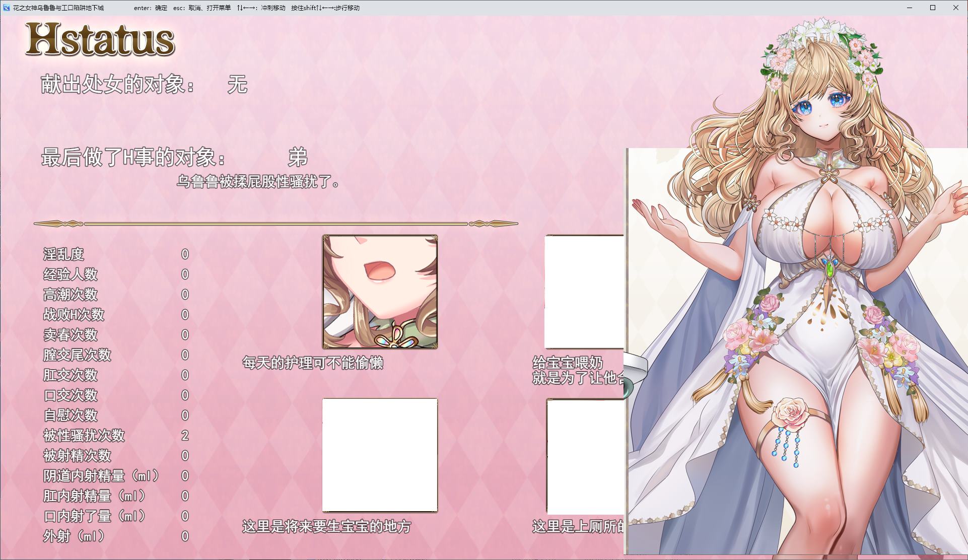The height and width of the screenshot is (560, 968).
Task: Click the 无 value after 献出处女的对象
Action: 237,85
